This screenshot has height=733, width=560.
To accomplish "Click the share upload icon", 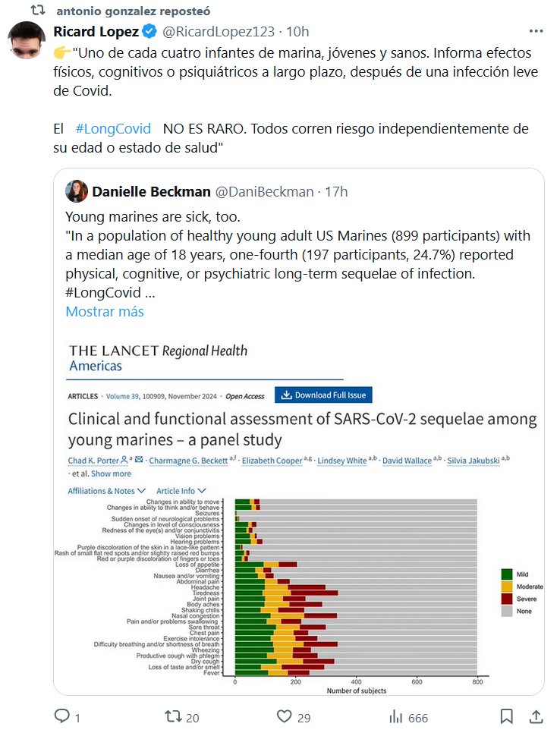I will 536,716.
